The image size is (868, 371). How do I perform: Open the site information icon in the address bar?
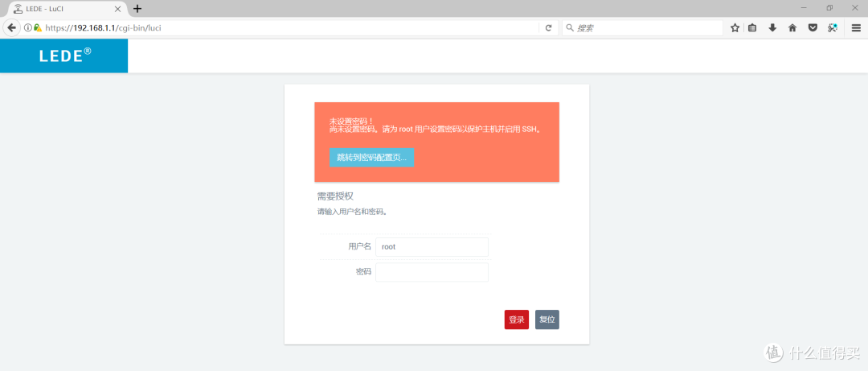pos(27,27)
